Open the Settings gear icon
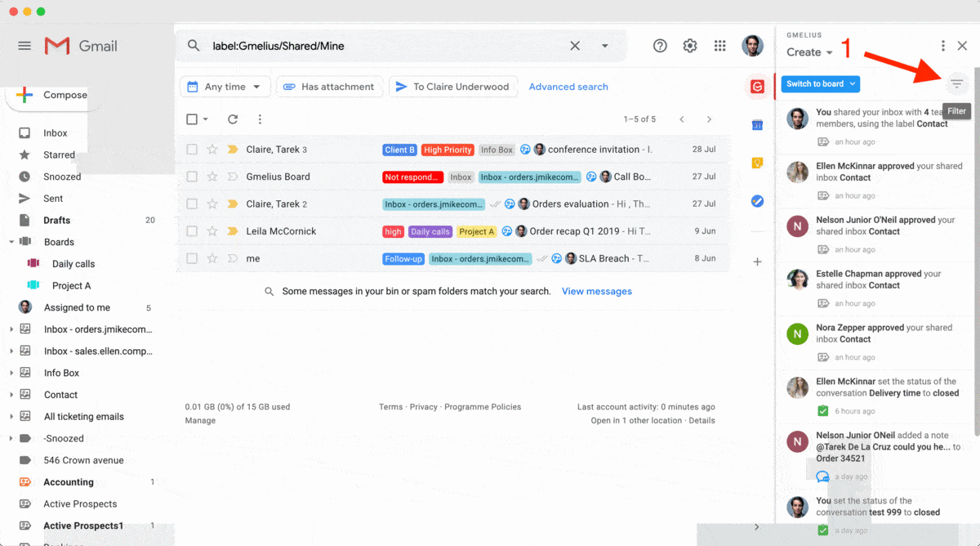The image size is (980, 546). click(690, 46)
